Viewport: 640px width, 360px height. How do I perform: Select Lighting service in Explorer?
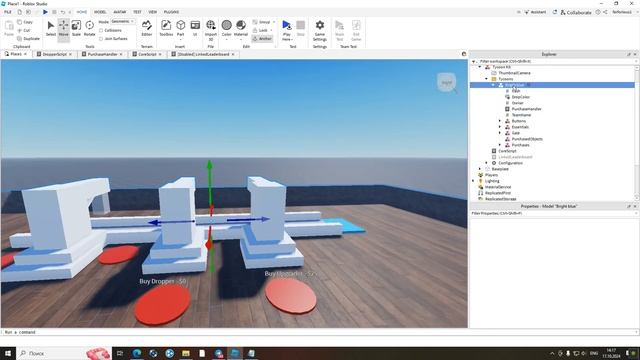click(x=492, y=181)
